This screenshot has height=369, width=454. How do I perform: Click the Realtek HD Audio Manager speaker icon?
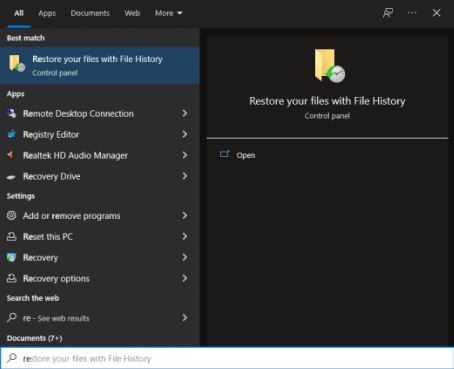pyautogui.click(x=11, y=155)
